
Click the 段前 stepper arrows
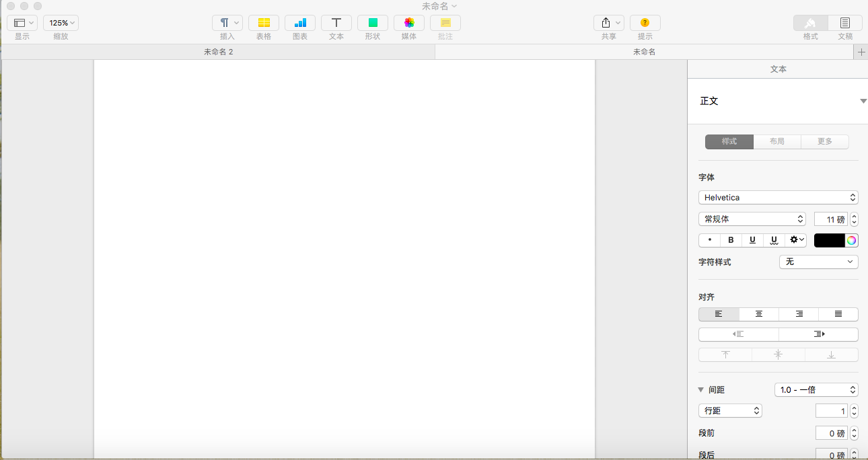(855, 434)
